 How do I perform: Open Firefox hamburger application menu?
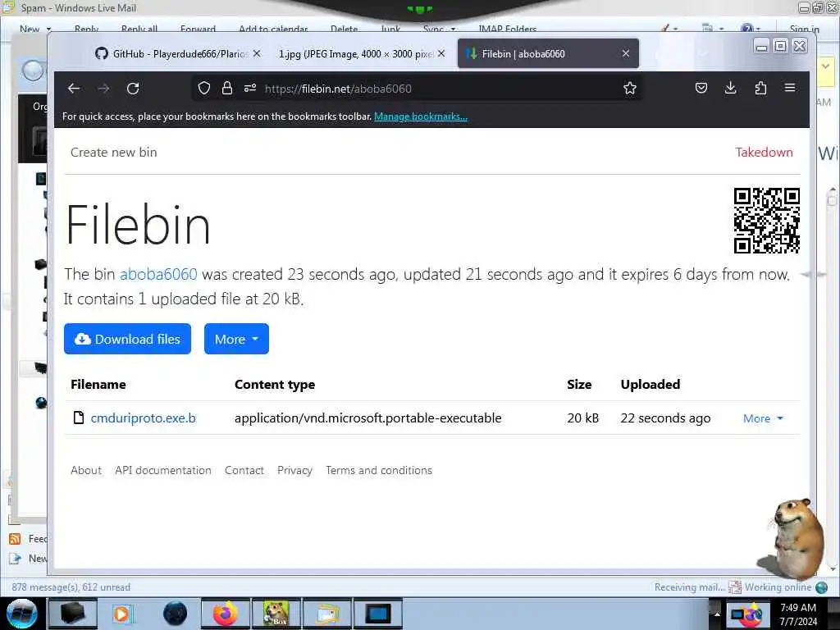[x=790, y=87]
